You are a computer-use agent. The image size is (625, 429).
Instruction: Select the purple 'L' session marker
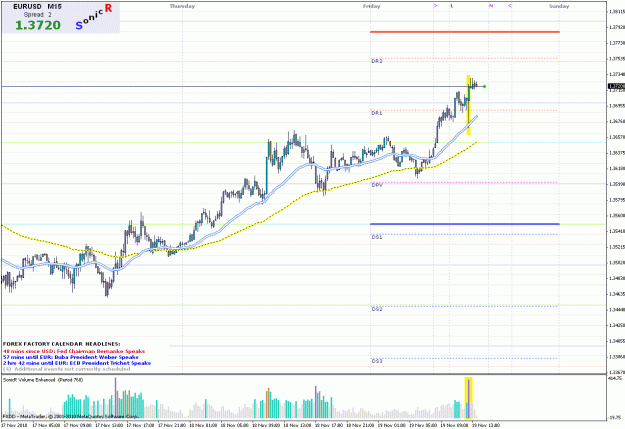[452, 6]
